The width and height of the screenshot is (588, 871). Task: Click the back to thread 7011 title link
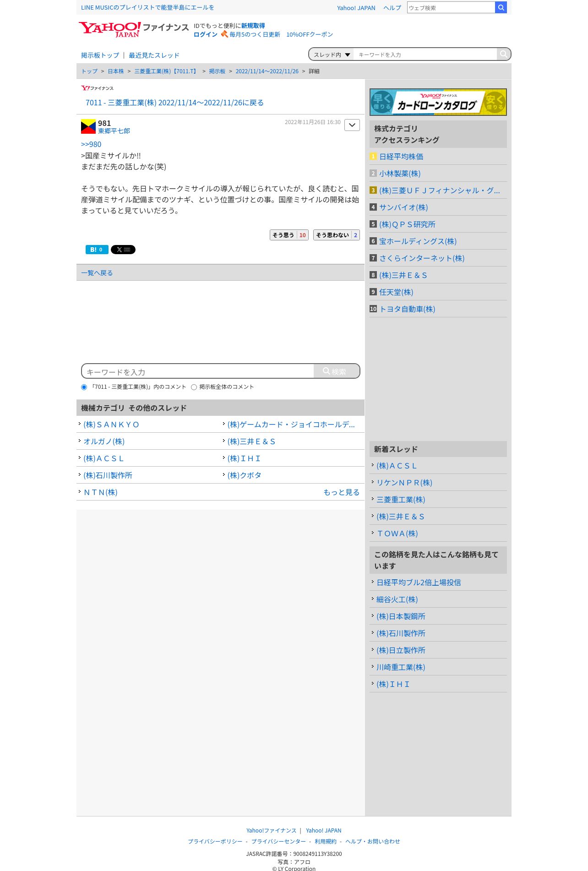coord(174,103)
